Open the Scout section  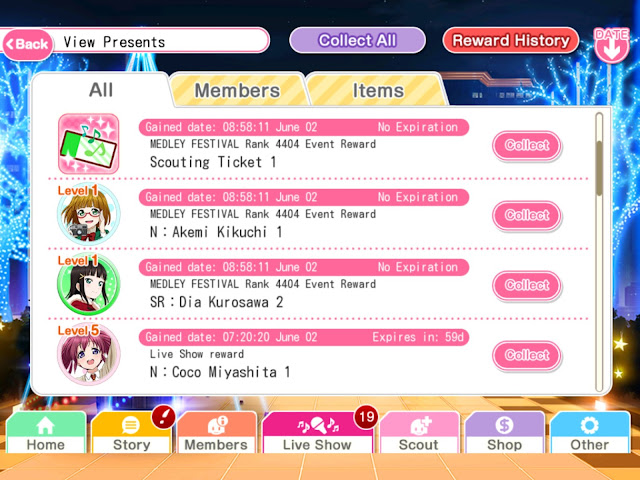[x=419, y=433]
